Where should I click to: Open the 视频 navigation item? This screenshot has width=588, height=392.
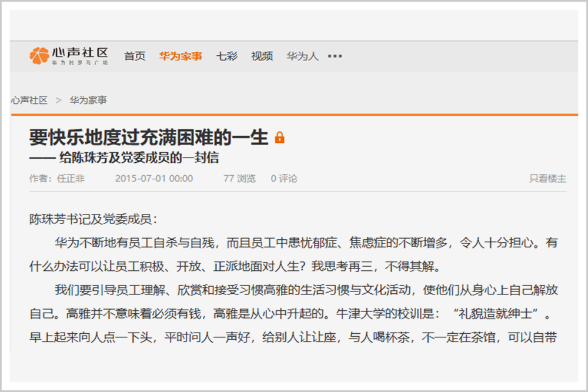point(262,56)
